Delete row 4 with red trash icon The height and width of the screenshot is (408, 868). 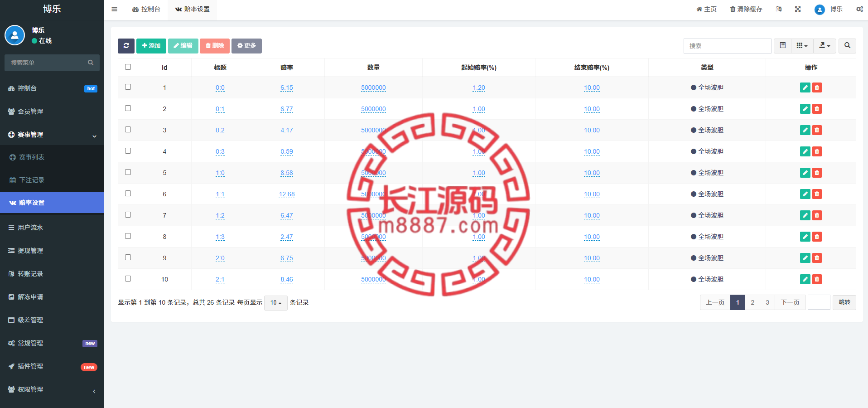click(817, 151)
